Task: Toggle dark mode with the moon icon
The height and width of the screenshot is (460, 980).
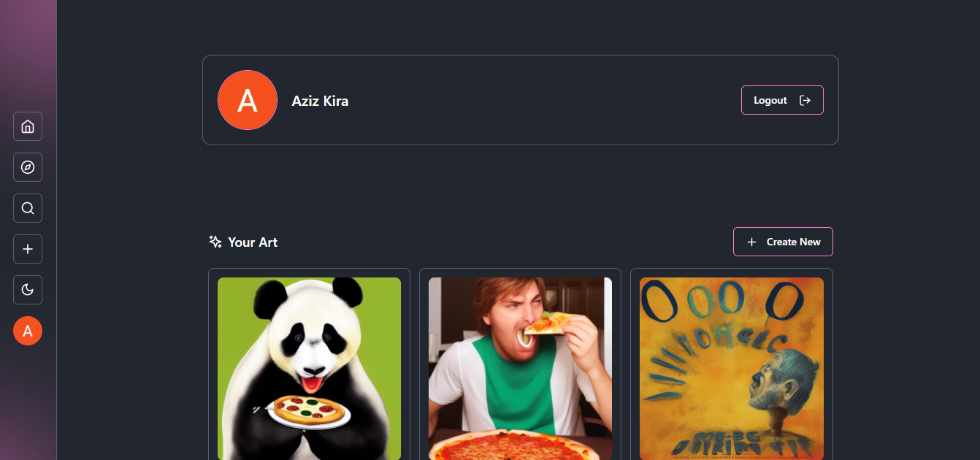Action: (28, 290)
